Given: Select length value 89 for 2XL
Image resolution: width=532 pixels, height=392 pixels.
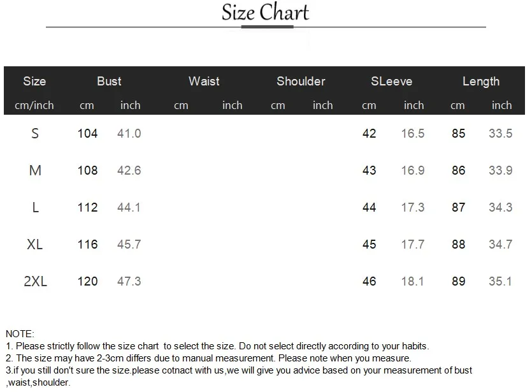Looking at the screenshot, I should coord(458,281).
